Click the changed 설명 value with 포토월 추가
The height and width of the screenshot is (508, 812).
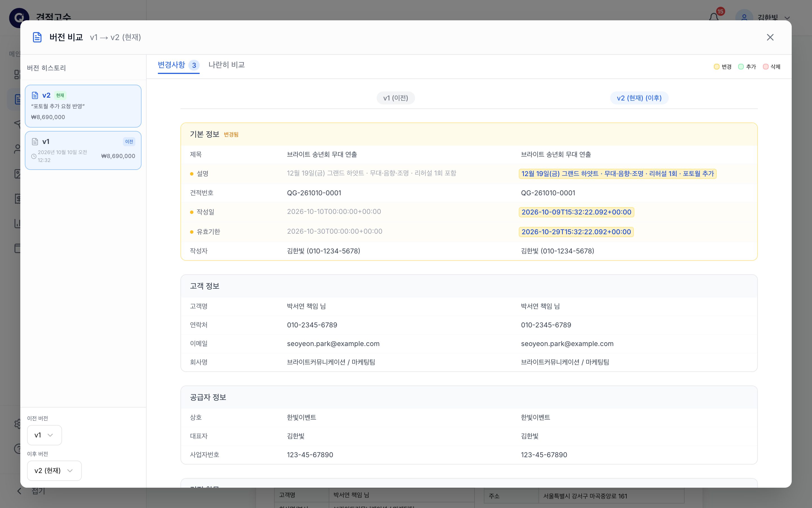click(x=617, y=174)
